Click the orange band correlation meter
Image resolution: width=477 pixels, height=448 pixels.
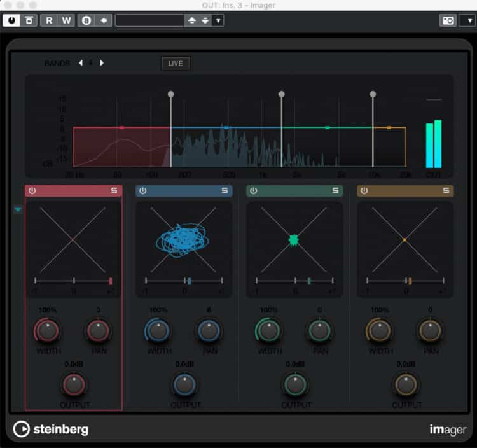(x=406, y=281)
